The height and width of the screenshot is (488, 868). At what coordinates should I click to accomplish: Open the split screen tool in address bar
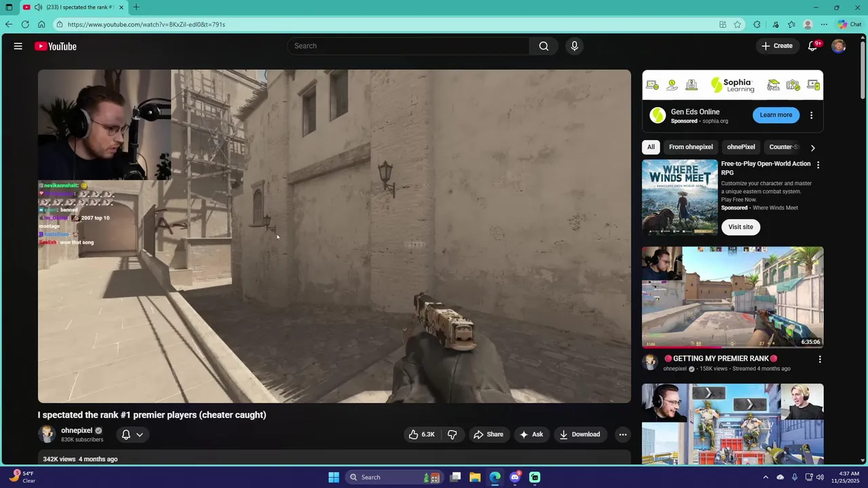tap(723, 24)
